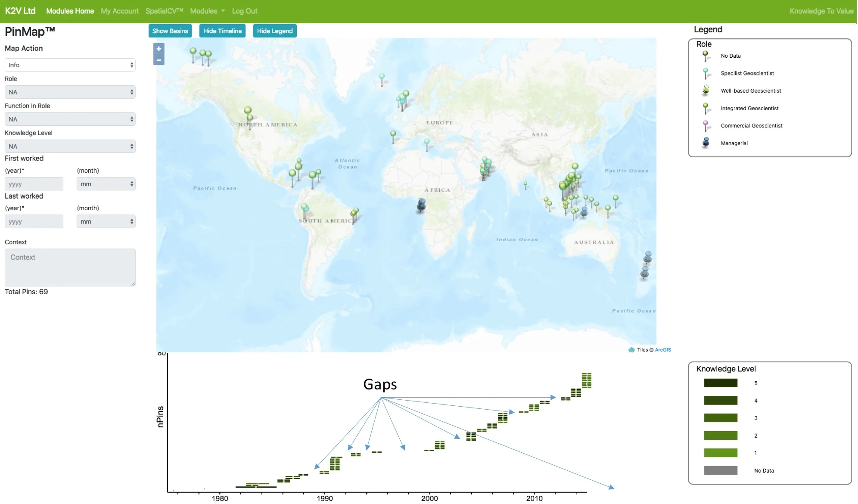Click the map zoom out minus button
The width and height of the screenshot is (858, 504).
159,60
